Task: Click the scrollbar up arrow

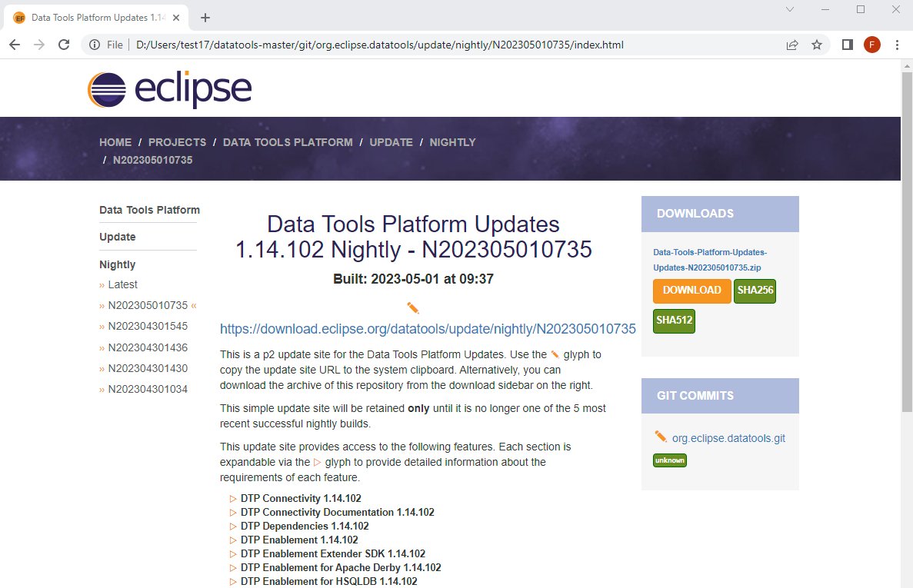Action: [x=907, y=65]
